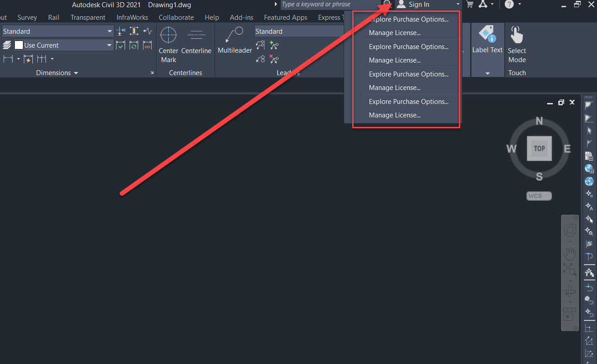597x364 pixels.
Task: Open the SteeringWheels tool in navigation bar
Action: coord(570,231)
